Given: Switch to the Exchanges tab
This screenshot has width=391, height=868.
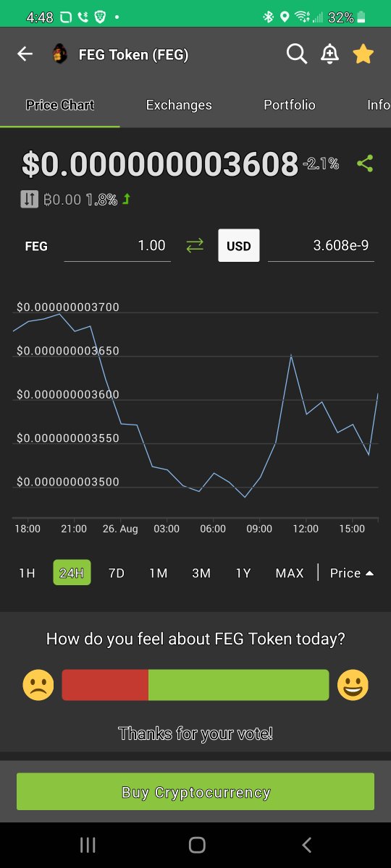Looking at the screenshot, I should (179, 105).
